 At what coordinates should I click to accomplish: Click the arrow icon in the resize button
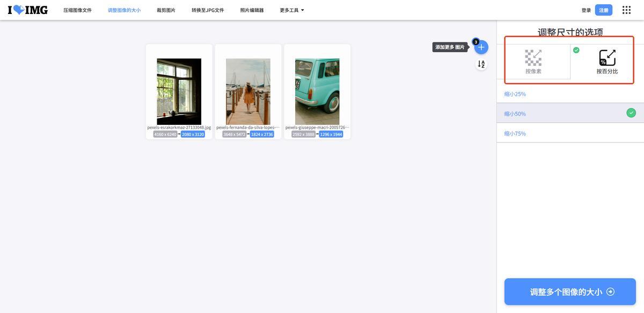tap(610, 292)
